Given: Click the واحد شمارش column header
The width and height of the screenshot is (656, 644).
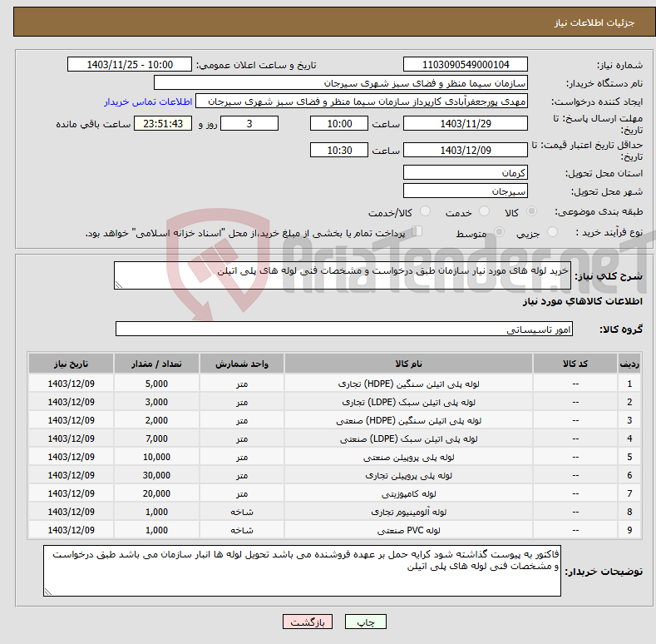Looking at the screenshot, I should pyautogui.click(x=242, y=364).
